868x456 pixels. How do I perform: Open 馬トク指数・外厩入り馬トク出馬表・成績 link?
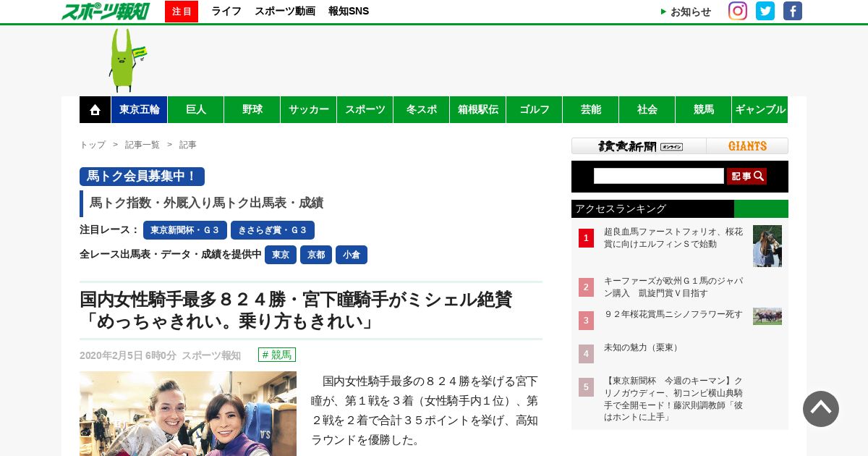click(206, 203)
